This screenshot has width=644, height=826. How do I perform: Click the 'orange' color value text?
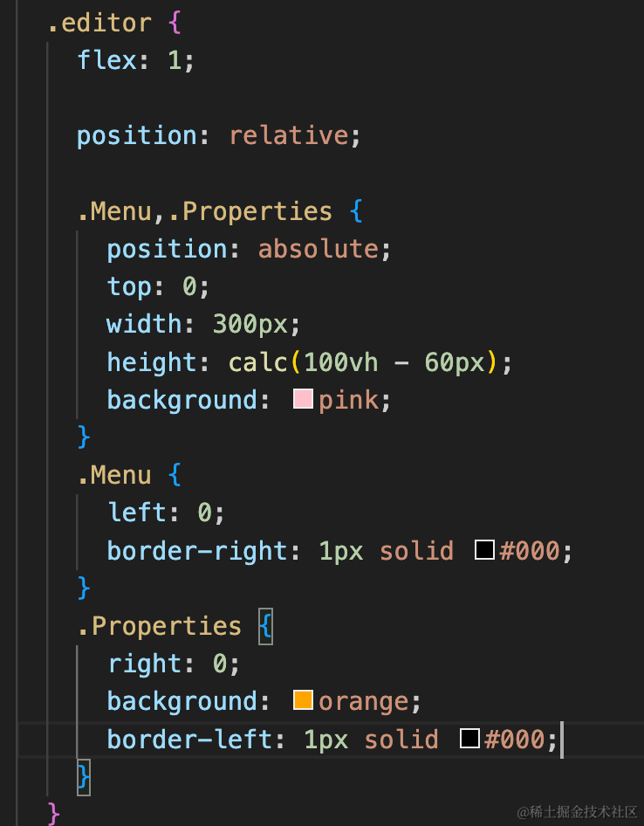click(363, 701)
